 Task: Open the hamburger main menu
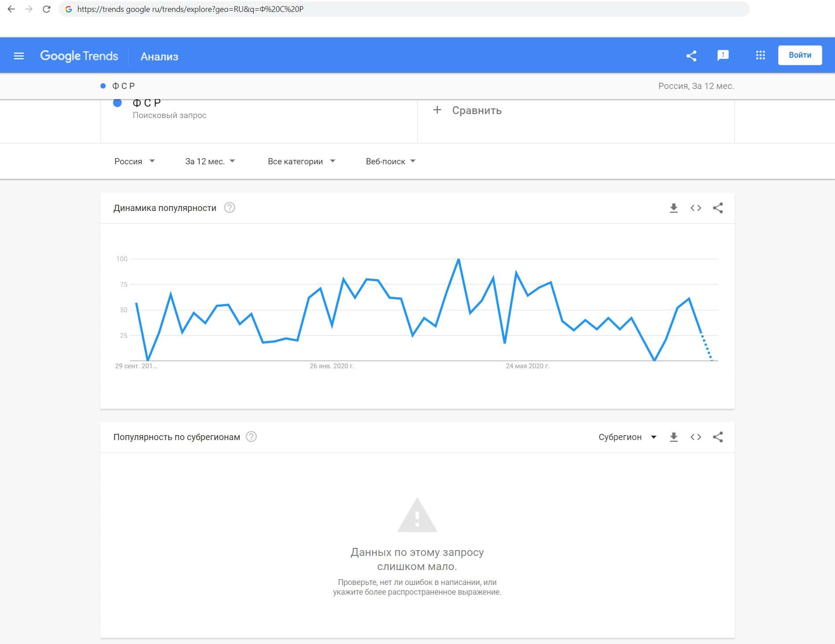click(19, 56)
